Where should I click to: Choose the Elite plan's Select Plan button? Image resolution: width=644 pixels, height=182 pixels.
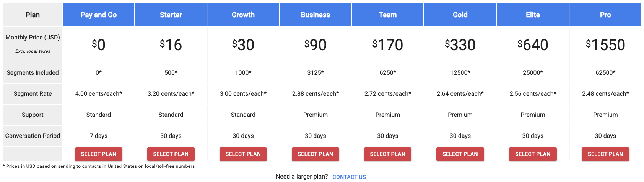point(533,154)
